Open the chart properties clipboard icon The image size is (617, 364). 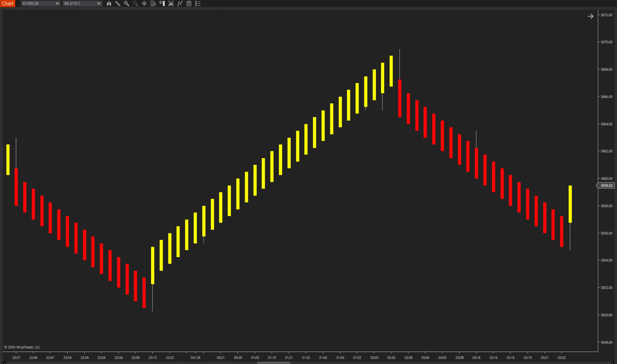(189, 3)
